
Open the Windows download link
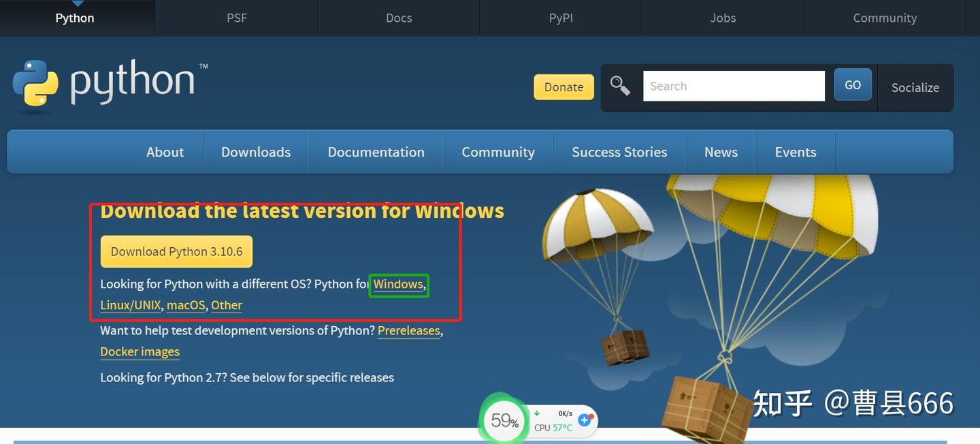point(399,284)
